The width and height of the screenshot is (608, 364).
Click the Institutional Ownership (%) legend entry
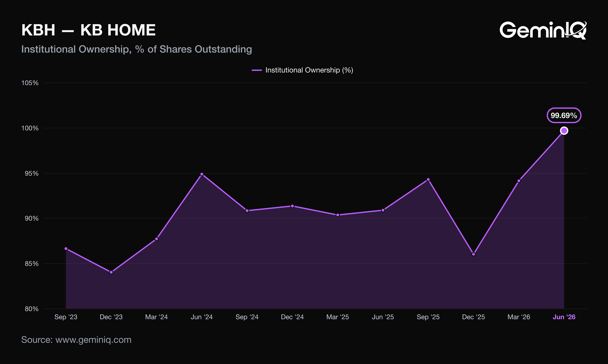[302, 70]
